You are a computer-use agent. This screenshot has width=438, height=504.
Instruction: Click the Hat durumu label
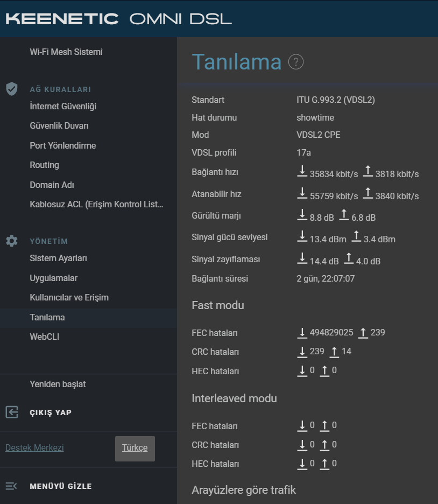tap(214, 117)
